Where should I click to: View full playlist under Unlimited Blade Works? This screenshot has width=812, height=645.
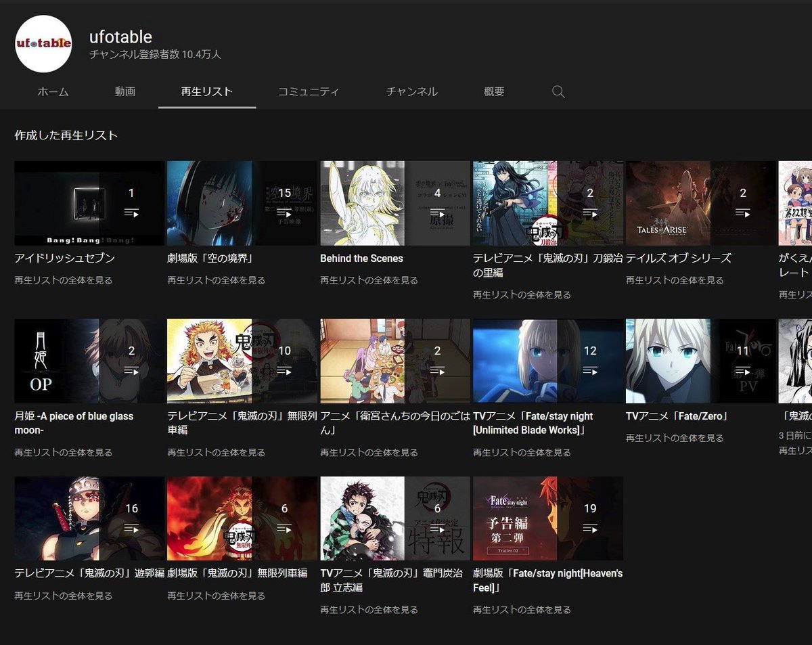point(522,452)
